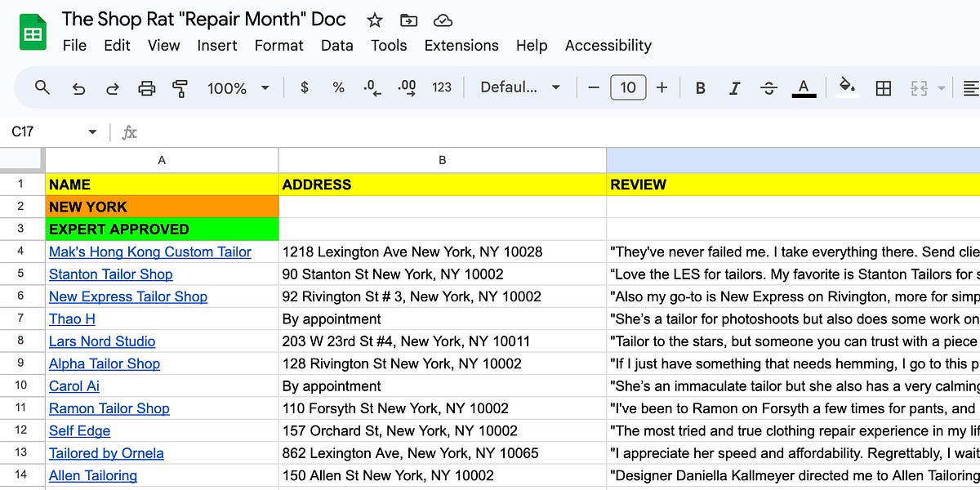Viewport: 980px width, 490px height.
Task: Select the orange NEW YORK cell
Action: click(x=162, y=207)
